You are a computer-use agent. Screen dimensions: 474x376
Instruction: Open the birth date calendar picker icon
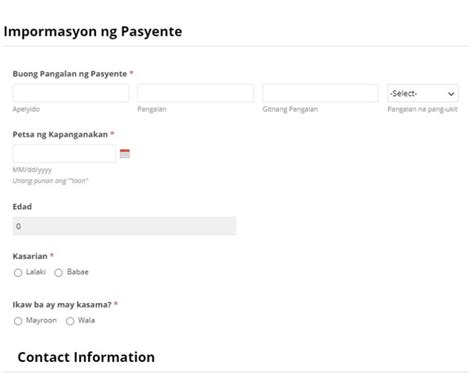tap(125, 154)
